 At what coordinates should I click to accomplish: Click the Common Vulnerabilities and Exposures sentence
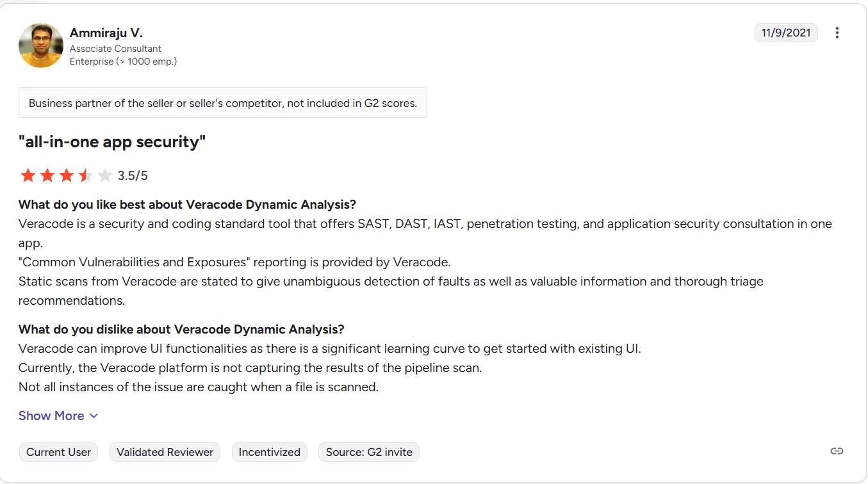pos(234,262)
